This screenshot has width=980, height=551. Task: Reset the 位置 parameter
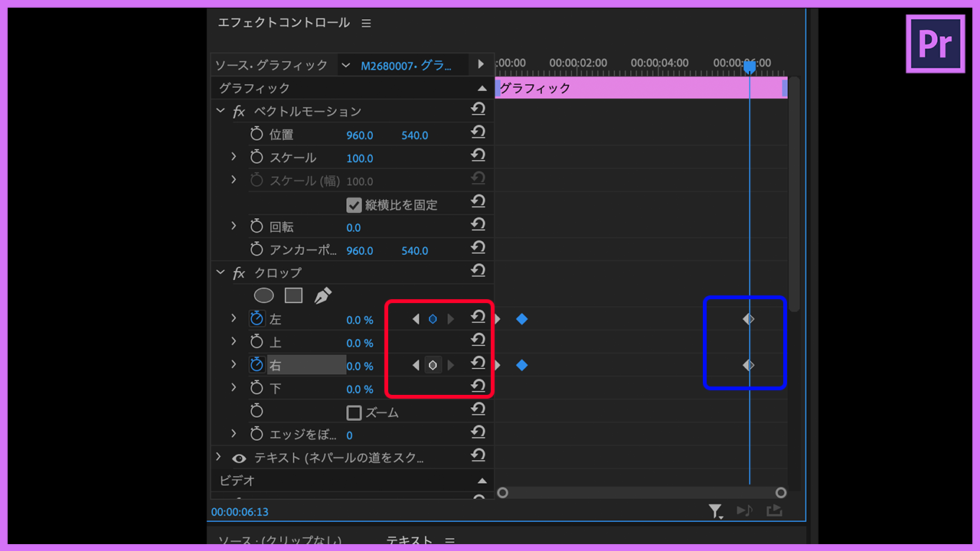click(478, 133)
